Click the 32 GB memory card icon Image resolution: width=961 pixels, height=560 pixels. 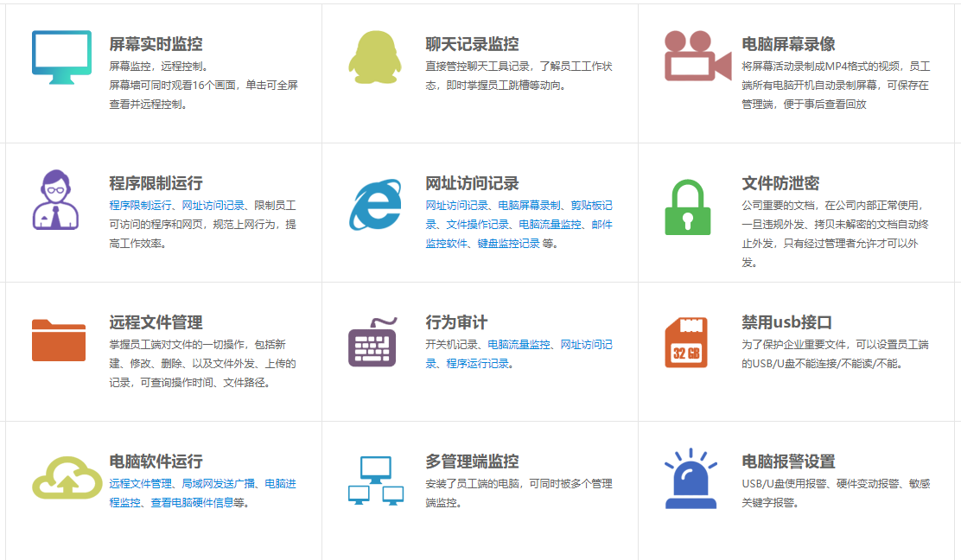(x=686, y=342)
